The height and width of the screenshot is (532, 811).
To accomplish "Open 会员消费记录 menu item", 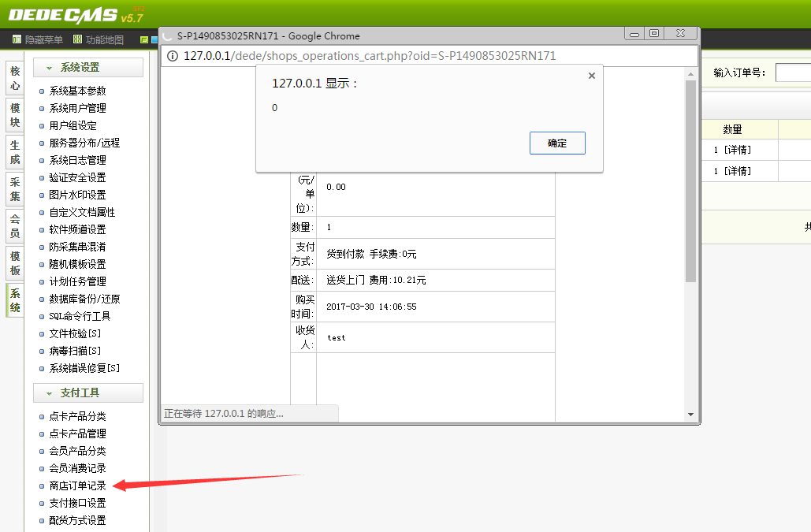I will pyautogui.click(x=77, y=468).
